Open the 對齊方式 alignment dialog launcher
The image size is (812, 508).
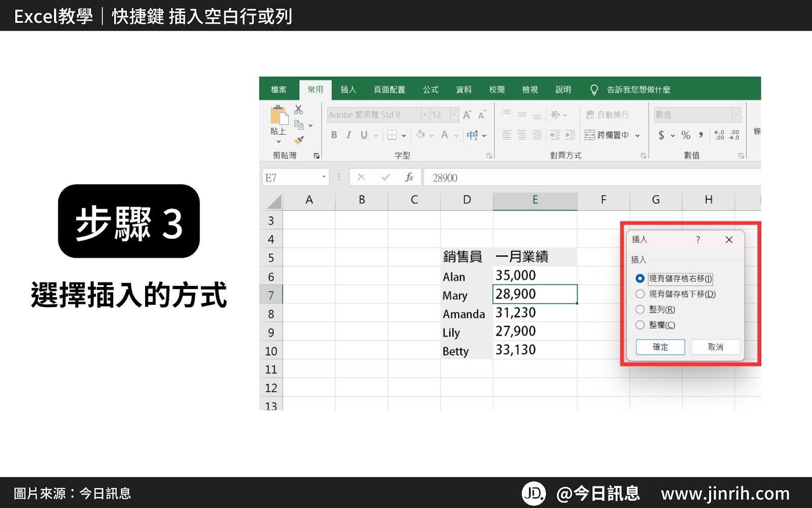[643, 156]
